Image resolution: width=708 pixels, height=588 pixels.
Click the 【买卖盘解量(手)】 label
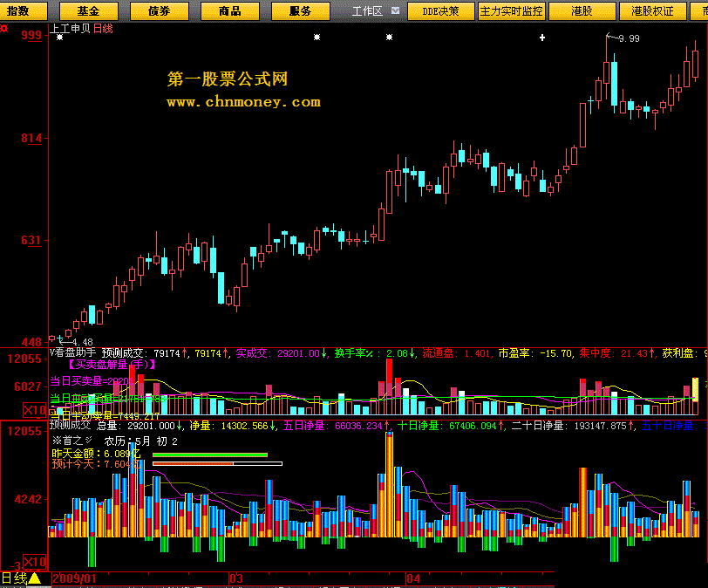pos(112,365)
